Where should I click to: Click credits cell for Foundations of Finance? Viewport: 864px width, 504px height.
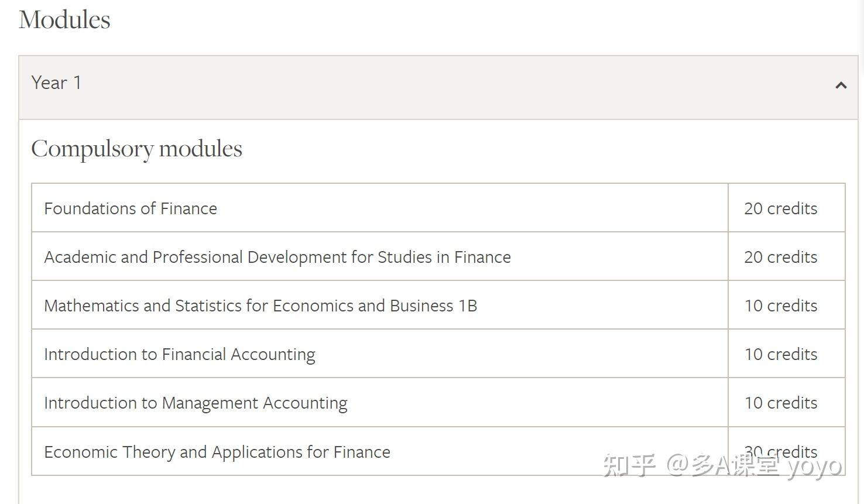point(780,208)
